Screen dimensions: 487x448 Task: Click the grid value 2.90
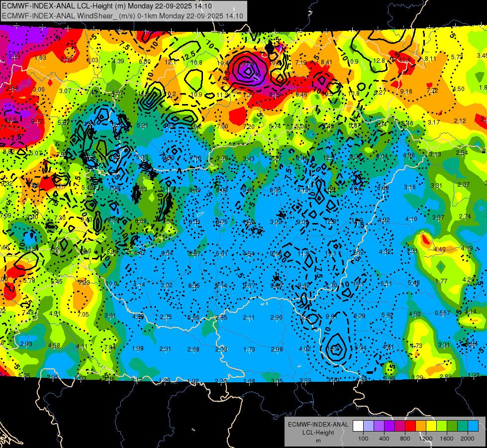coord(277,318)
